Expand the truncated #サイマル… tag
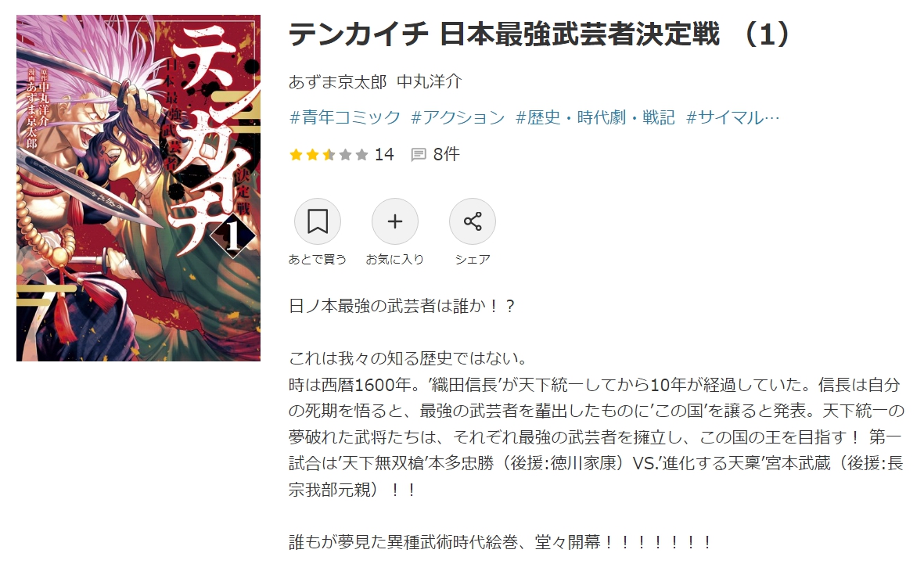 [733, 118]
